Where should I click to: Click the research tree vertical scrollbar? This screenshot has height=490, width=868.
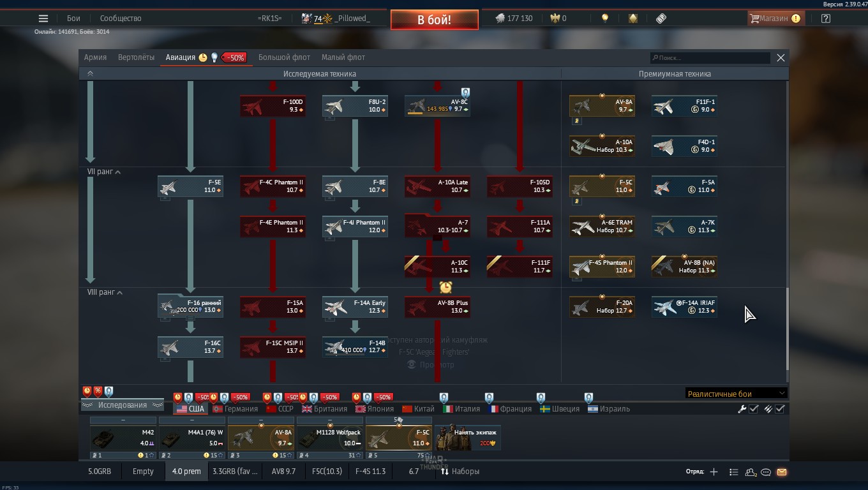point(787,328)
